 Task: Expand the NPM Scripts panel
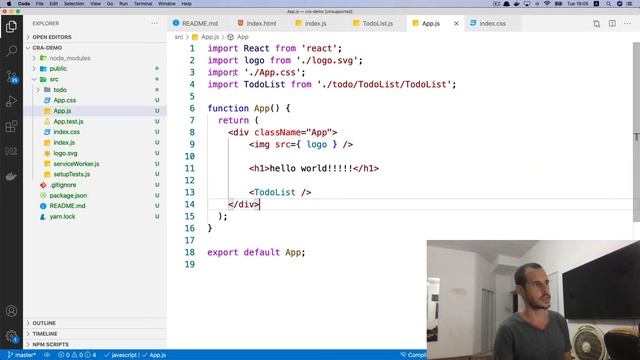tap(50, 344)
